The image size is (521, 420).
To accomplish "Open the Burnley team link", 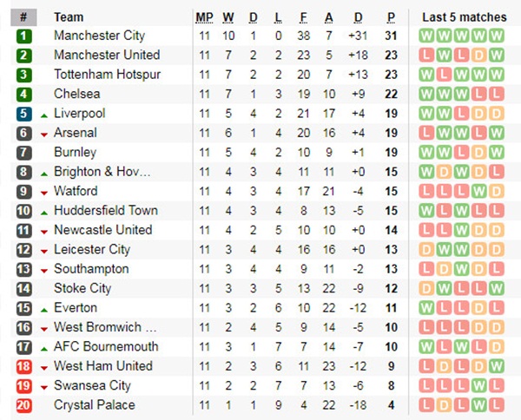I will click(x=76, y=153).
